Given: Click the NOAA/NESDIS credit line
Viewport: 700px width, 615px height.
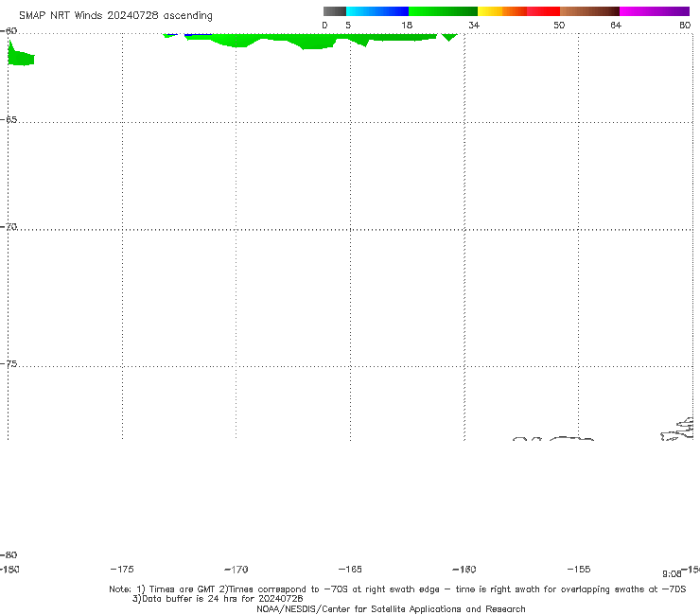Looking at the screenshot, I should pyautogui.click(x=391, y=609).
